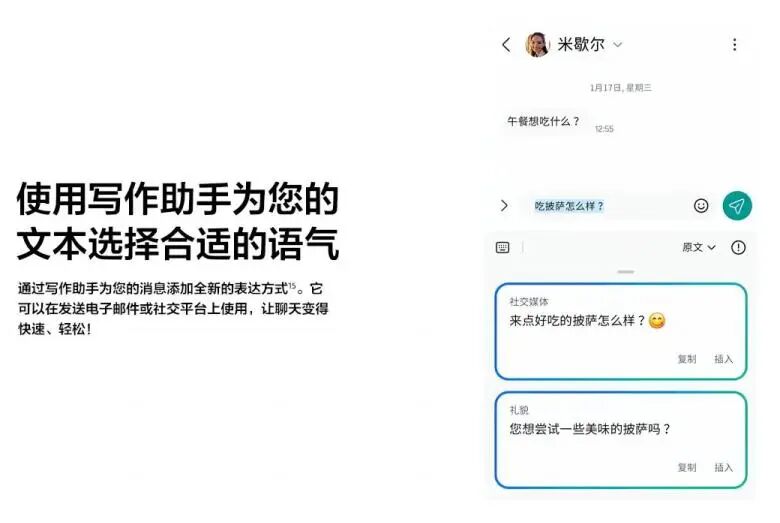Open the emoji picker smiley icon

pyautogui.click(x=700, y=206)
